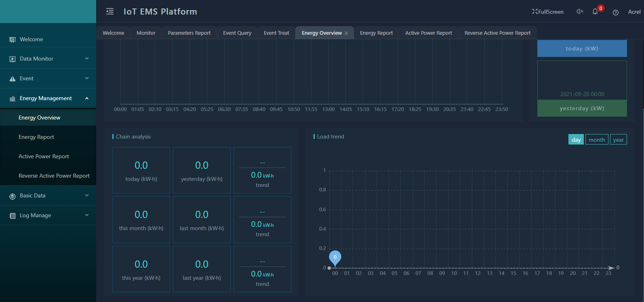Click the IoT EMS Platform title
The width and height of the screenshot is (644, 302).
coord(160,12)
